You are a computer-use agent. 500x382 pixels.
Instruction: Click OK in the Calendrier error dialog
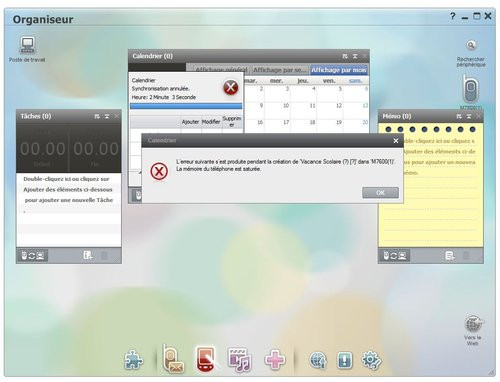[x=380, y=193]
